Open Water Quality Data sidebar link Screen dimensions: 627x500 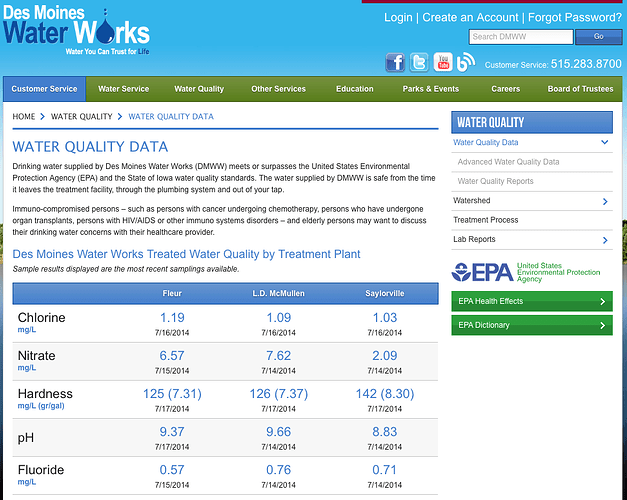485,142
